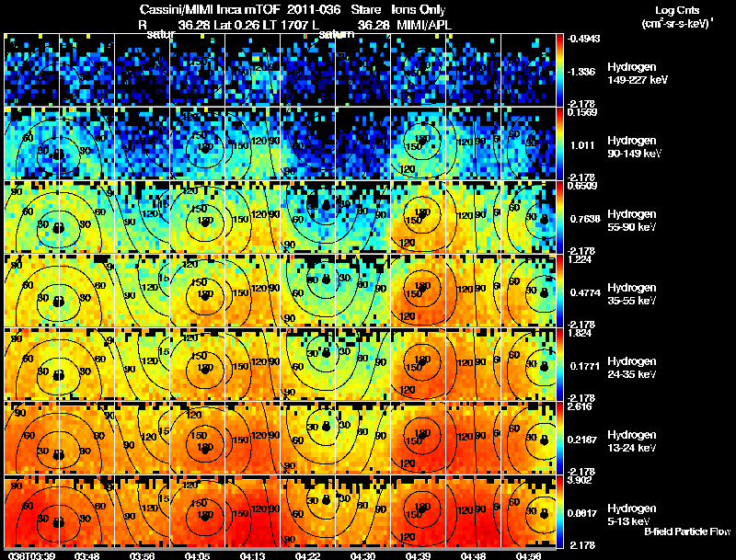Open the 5-13 keV panel at 04:13
The image size is (736, 560).
click(x=252, y=511)
